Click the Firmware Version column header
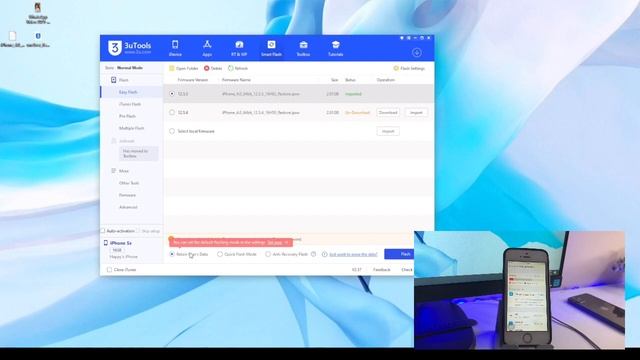Viewport: 640px width, 360px height. pyautogui.click(x=193, y=80)
